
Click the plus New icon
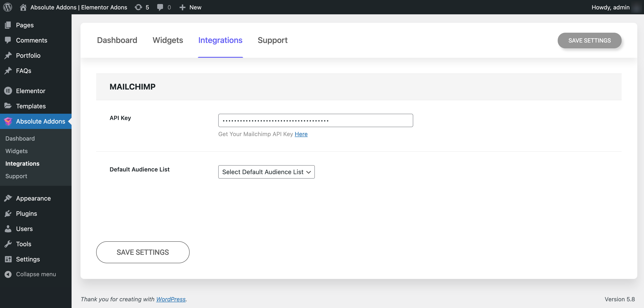click(182, 7)
